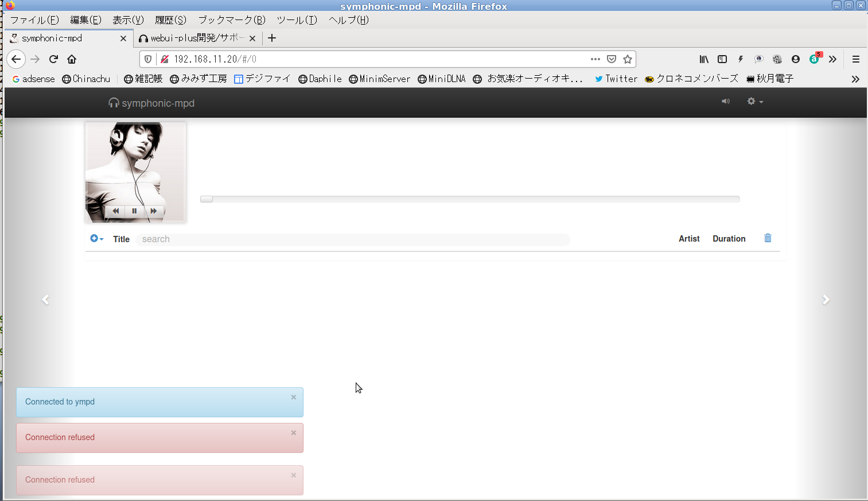Viewport: 868px width, 501px height.
Task: Click the song progress slider
Action: [x=470, y=199]
